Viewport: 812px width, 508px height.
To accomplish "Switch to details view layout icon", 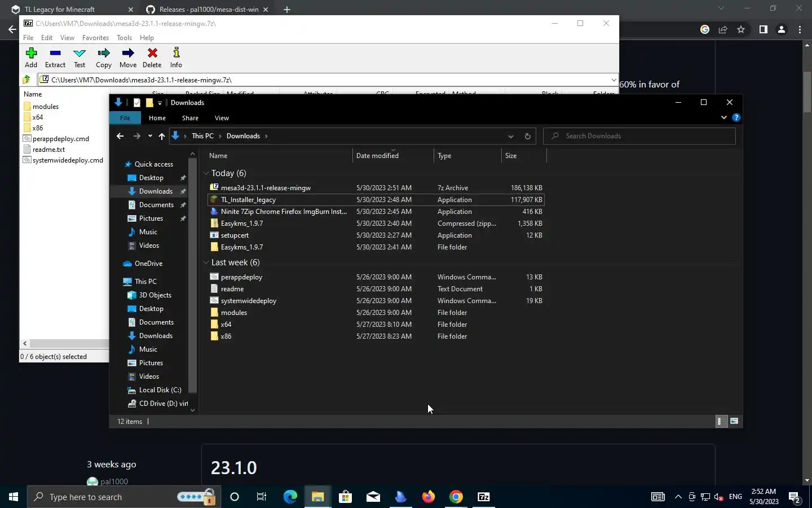I will 720,421.
